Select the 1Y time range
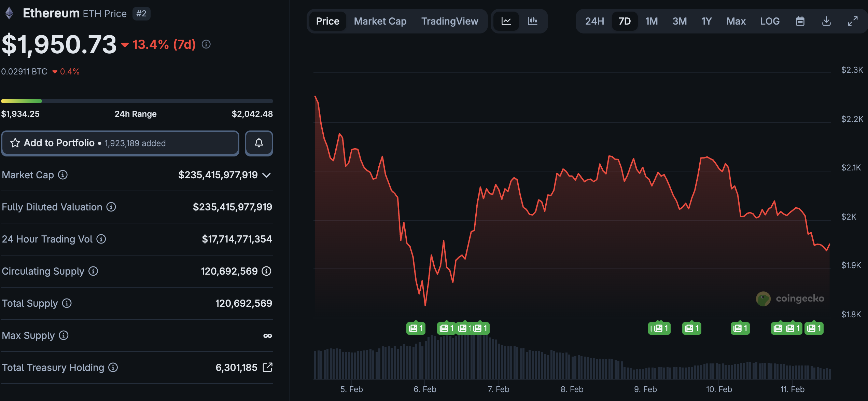The image size is (868, 401). pos(706,21)
